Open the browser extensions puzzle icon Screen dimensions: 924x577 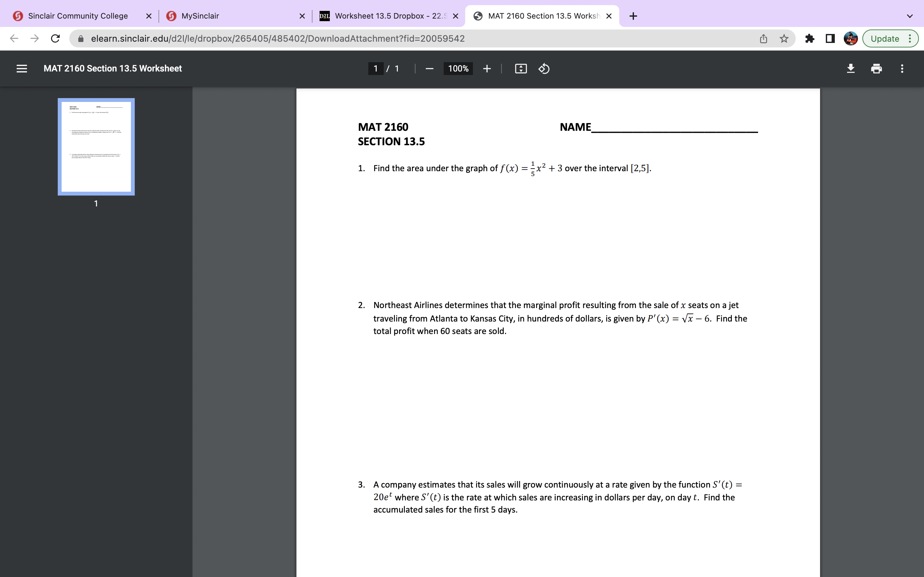coord(810,38)
